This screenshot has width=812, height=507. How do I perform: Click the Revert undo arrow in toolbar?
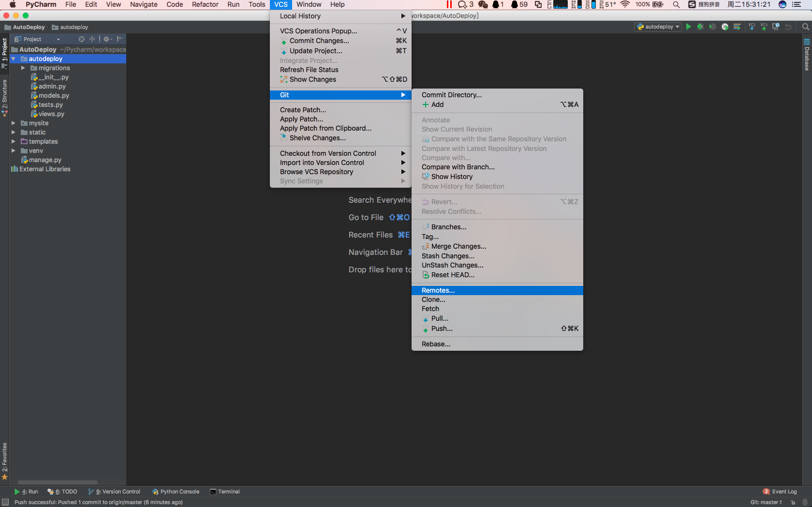(788, 27)
